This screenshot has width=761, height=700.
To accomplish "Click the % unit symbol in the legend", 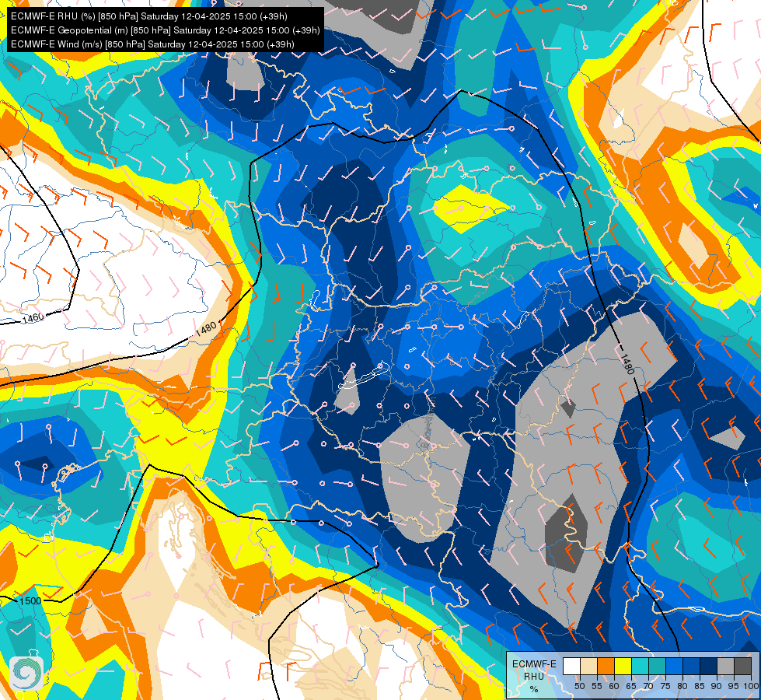I will tap(534, 689).
